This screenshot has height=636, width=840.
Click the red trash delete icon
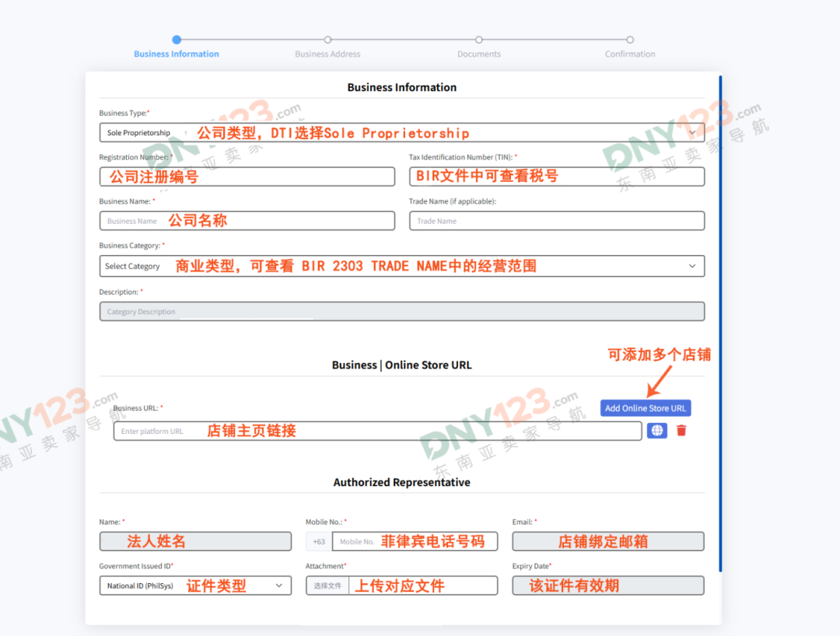click(x=681, y=431)
